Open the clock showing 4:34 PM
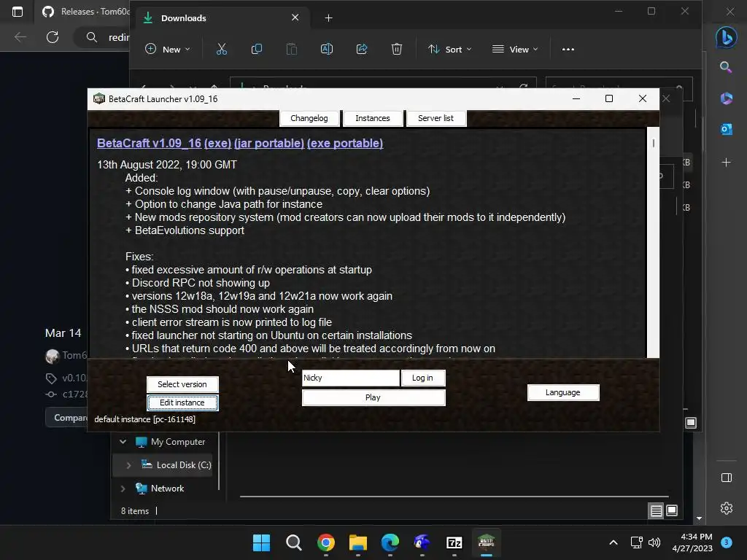 tap(692, 542)
